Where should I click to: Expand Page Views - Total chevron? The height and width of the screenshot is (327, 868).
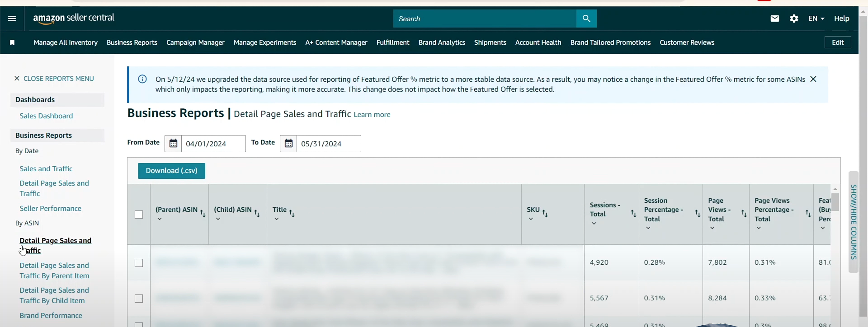tap(712, 228)
